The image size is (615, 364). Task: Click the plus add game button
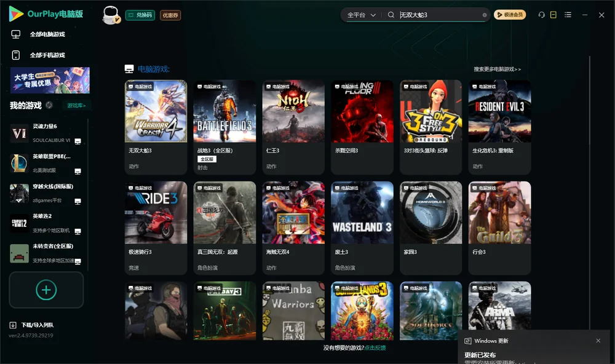click(46, 290)
